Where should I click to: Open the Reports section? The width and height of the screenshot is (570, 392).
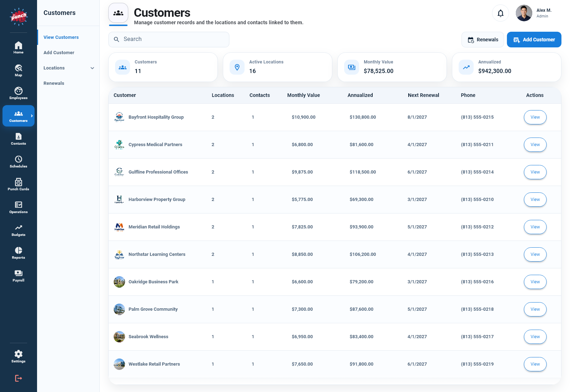point(19,253)
